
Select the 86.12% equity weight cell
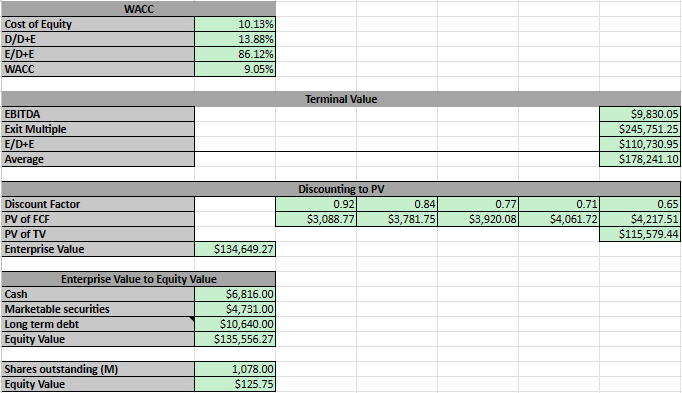click(x=235, y=54)
